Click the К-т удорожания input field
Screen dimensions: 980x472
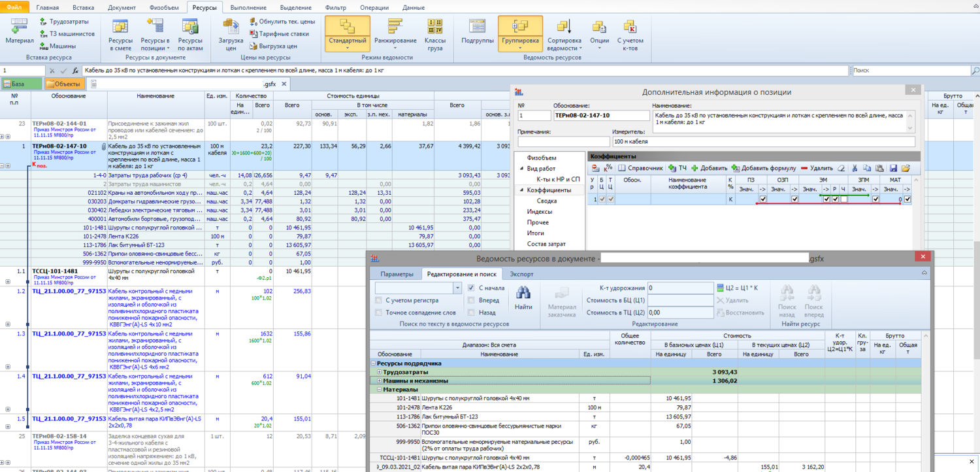coord(680,288)
